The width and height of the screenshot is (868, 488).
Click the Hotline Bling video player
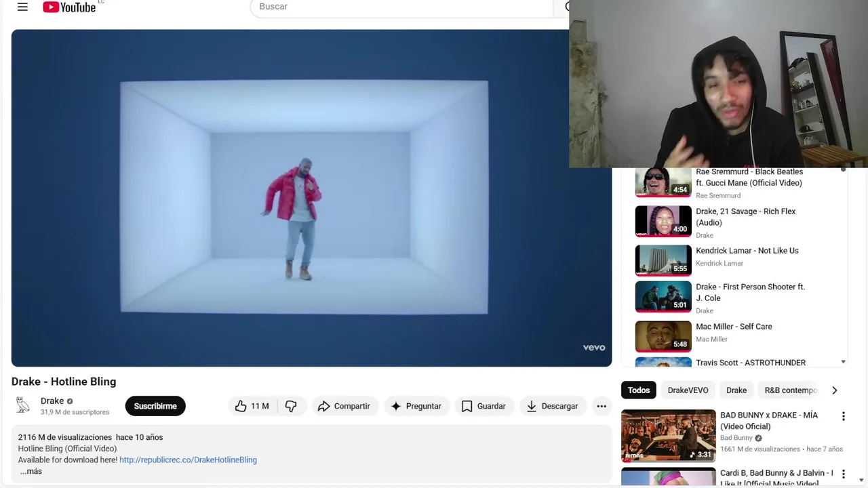[311, 198]
